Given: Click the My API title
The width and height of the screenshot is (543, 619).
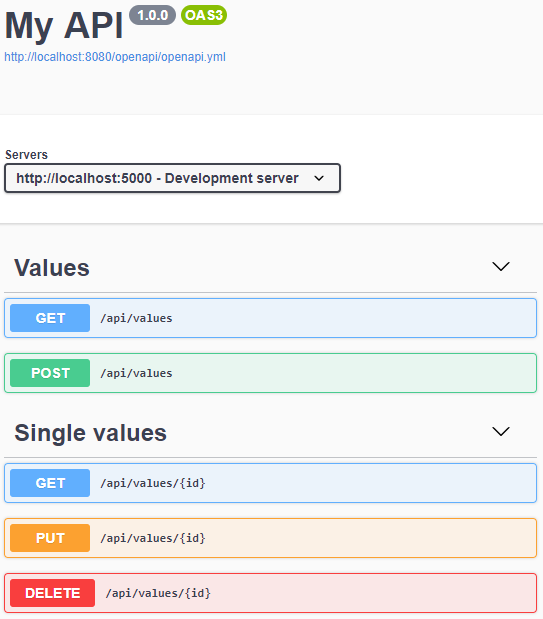Looking at the screenshot, I should click(x=64, y=26).
